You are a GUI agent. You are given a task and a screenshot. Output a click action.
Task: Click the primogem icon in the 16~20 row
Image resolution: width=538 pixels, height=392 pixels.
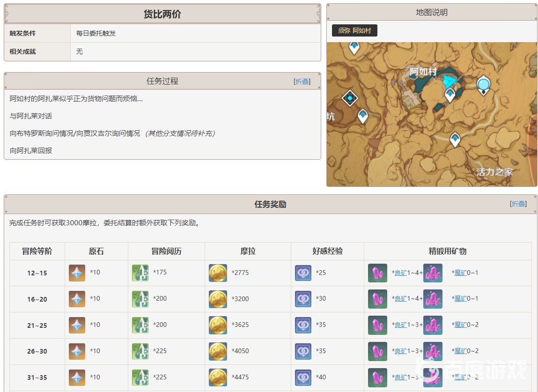(x=77, y=299)
